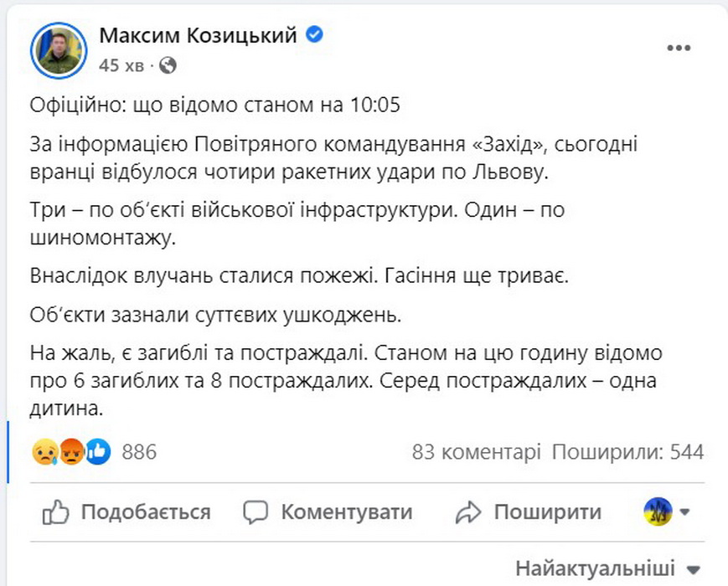Click the thumbs-up icon to like
Image resolution: width=728 pixels, height=586 pixels.
(x=55, y=511)
